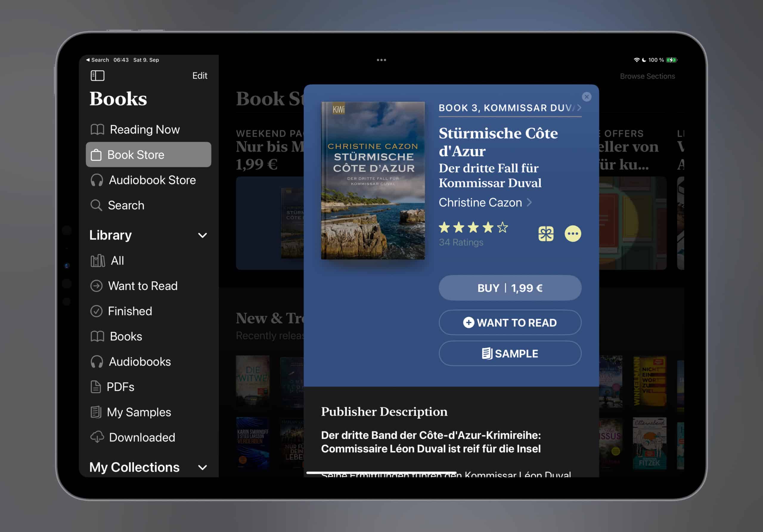Click the Want to Read arrow icon
Viewport: 763px width, 532px height.
click(x=96, y=286)
